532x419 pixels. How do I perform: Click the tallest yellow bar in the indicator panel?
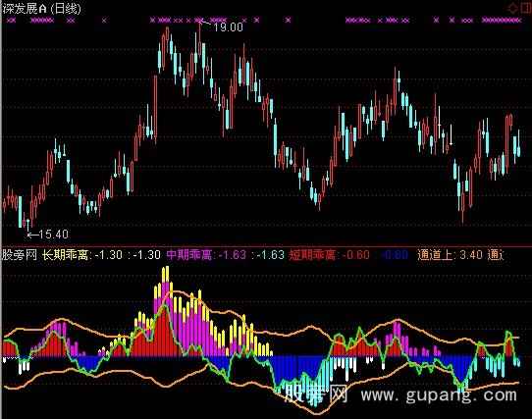tap(167, 275)
